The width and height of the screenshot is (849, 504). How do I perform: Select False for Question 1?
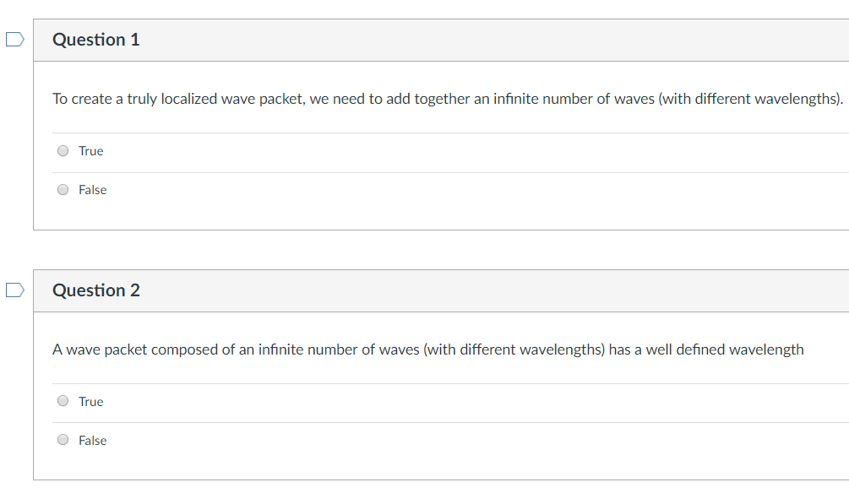click(x=63, y=189)
